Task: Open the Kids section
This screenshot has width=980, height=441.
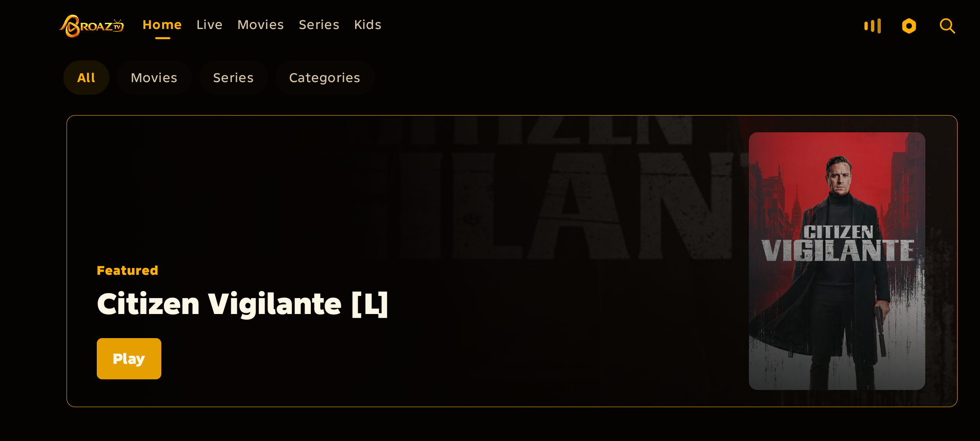Action: 367,25
